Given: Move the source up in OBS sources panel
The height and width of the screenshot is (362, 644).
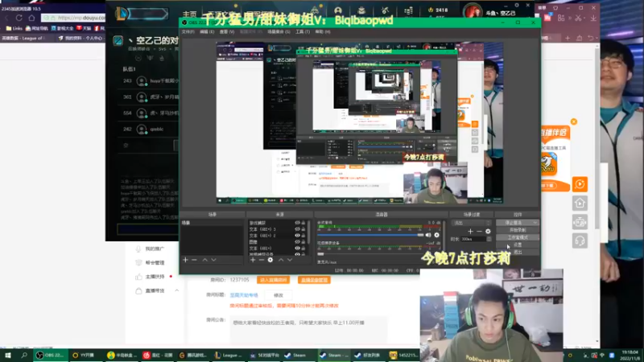Looking at the screenshot, I should coord(281,260).
